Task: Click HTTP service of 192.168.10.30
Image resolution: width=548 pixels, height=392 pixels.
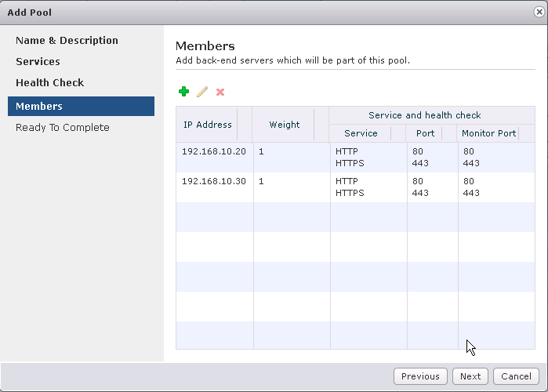Action: tap(347, 181)
